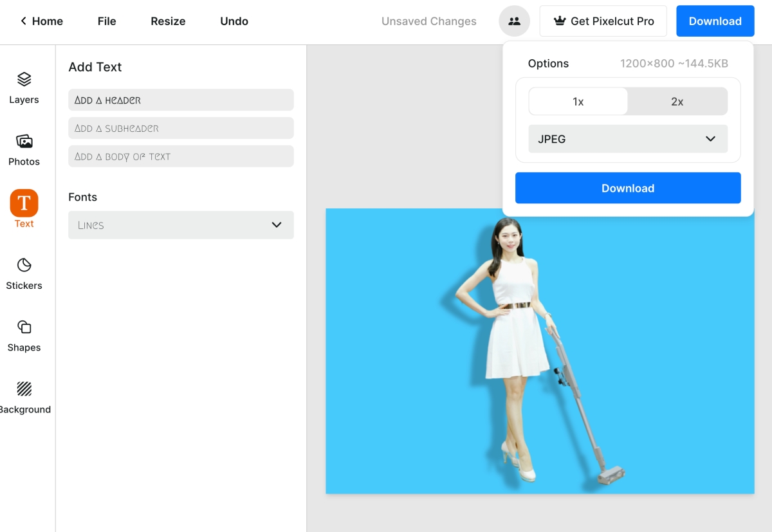Image resolution: width=772 pixels, height=532 pixels.
Task: Open the Lines font dropdown
Action: pos(181,225)
